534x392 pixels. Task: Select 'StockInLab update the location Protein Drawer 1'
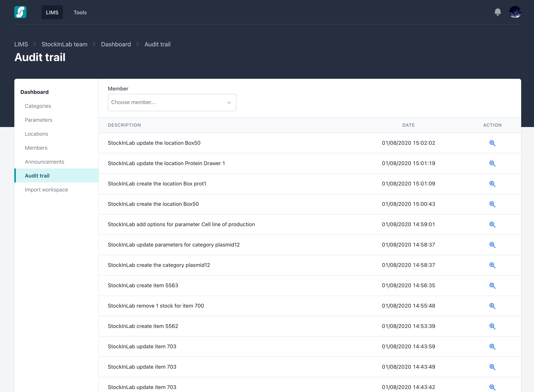166,164
